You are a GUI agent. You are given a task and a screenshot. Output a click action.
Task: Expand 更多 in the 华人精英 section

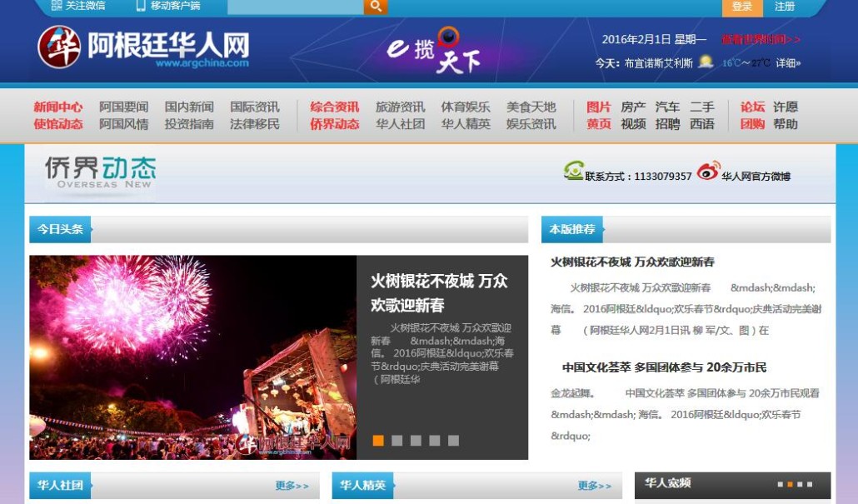pos(594,486)
